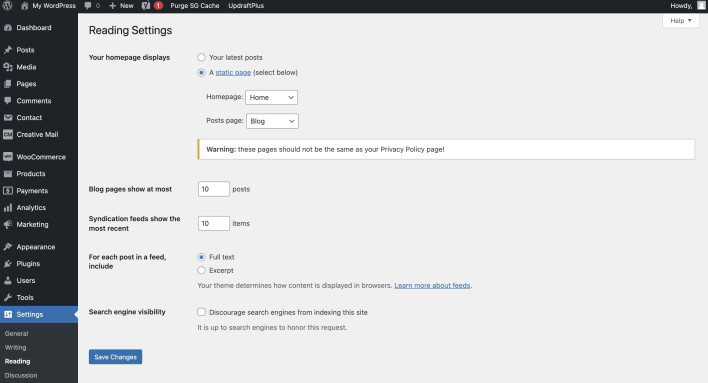The image size is (708, 383).
Task: Click the Marketing megaphone icon
Action: pos(8,224)
